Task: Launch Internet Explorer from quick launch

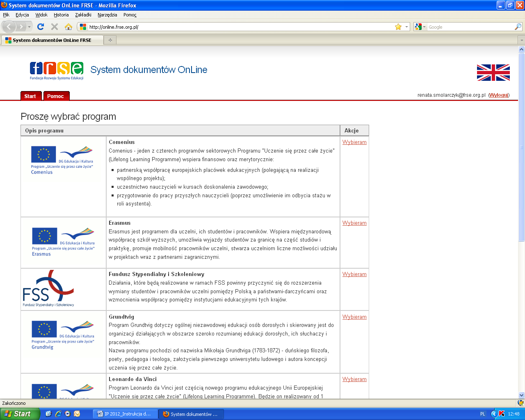Action: click(58, 414)
